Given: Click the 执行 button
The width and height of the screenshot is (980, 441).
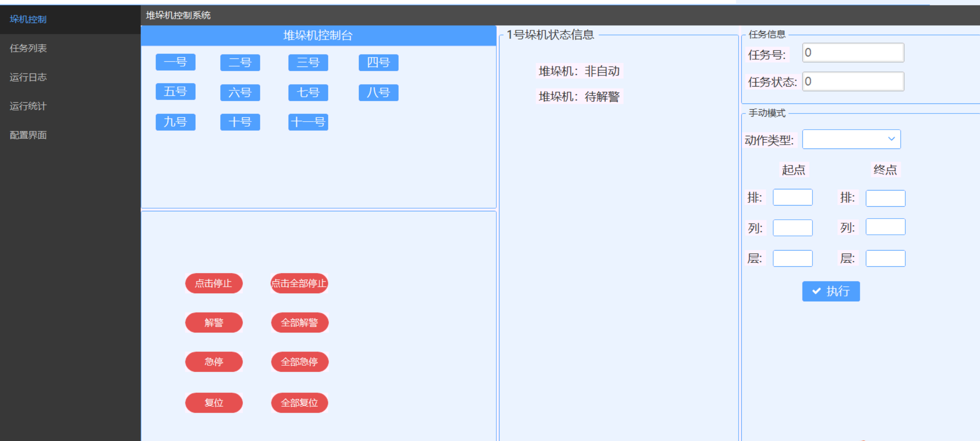Looking at the screenshot, I should (831, 291).
